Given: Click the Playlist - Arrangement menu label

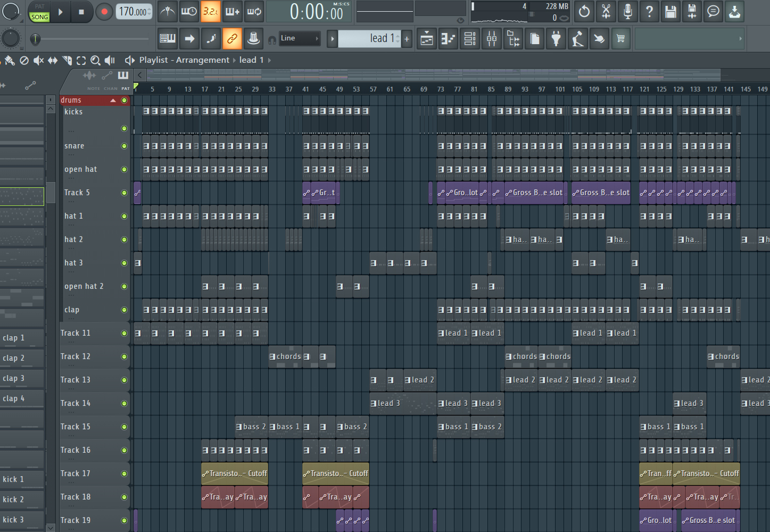Looking at the screenshot, I should pyautogui.click(x=184, y=60).
